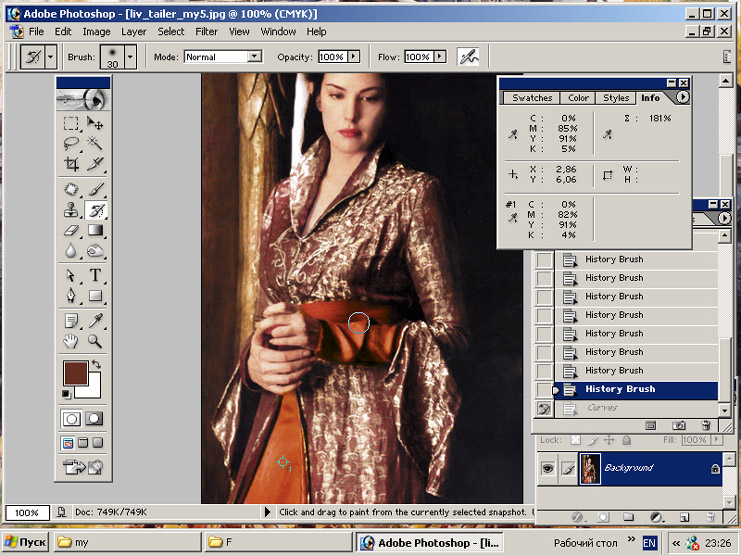Switch to Standard Screen Mode
This screenshot has height=556, width=741.
pos(68,443)
